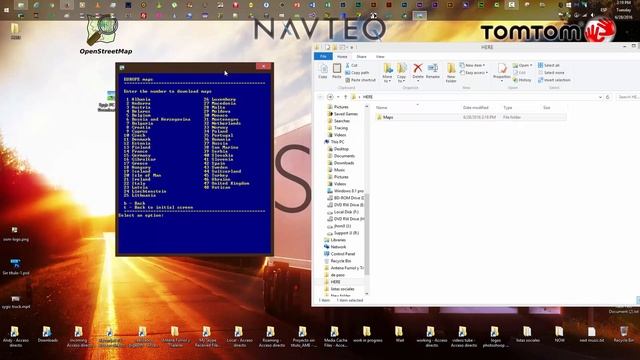Open the OpenStreetMap desktop icon
The width and height of the screenshot is (640, 360).
105,35
